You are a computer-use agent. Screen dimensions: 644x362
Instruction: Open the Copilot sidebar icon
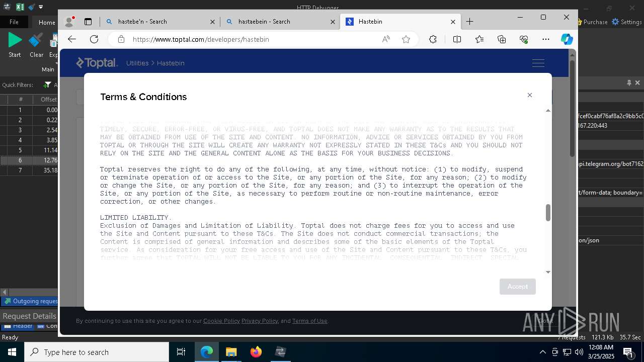click(567, 39)
